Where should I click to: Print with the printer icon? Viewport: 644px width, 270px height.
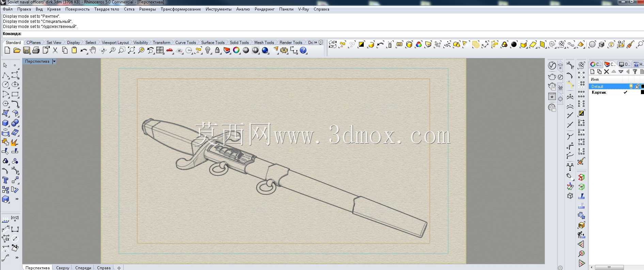[36, 50]
